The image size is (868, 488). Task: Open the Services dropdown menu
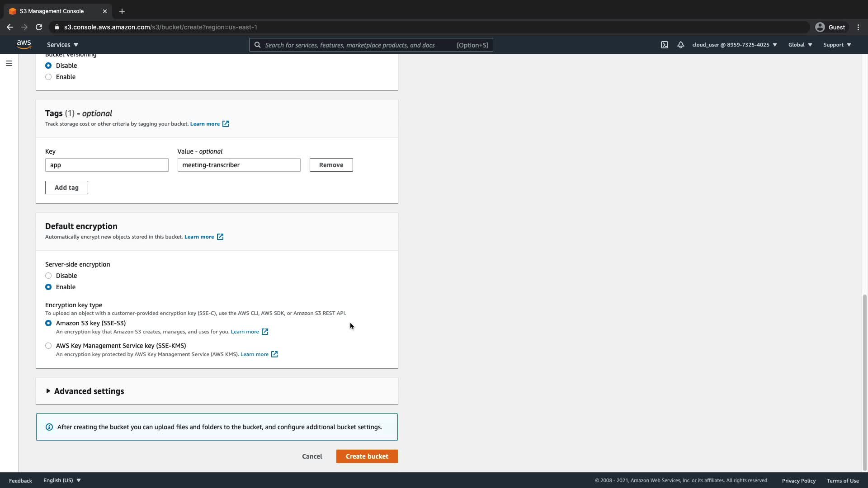tap(63, 45)
